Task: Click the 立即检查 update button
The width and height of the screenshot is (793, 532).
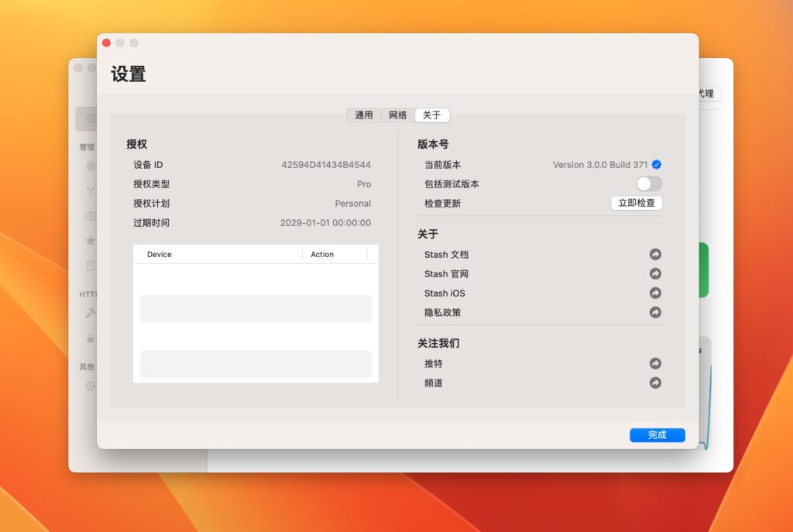Action: point(637,203)
